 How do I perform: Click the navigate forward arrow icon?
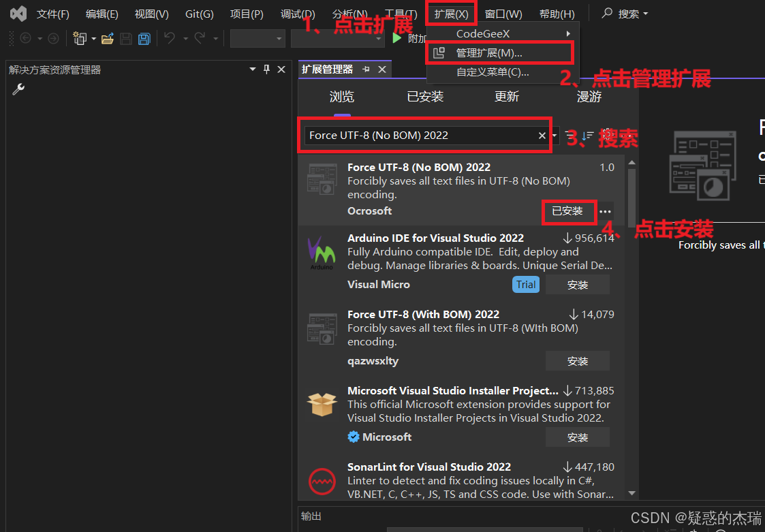click(x=53, y=39)
